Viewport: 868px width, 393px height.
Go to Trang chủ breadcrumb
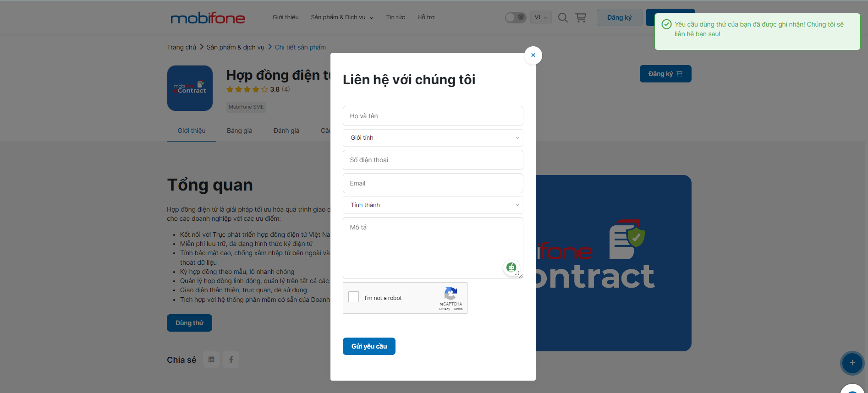pos(181,47)
